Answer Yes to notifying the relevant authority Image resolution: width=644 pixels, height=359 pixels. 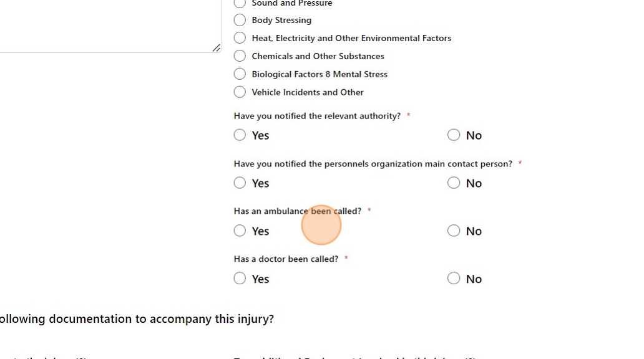pos(240,135)
